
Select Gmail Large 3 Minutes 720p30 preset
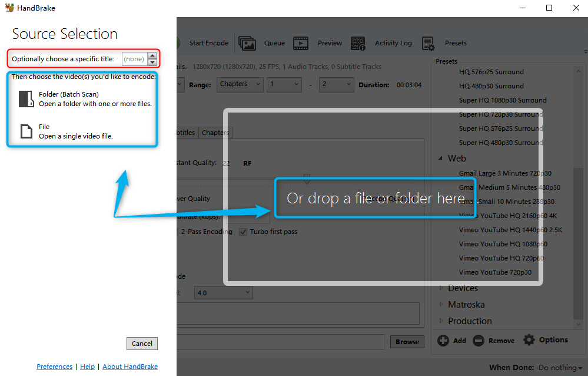tap(505, 173)
